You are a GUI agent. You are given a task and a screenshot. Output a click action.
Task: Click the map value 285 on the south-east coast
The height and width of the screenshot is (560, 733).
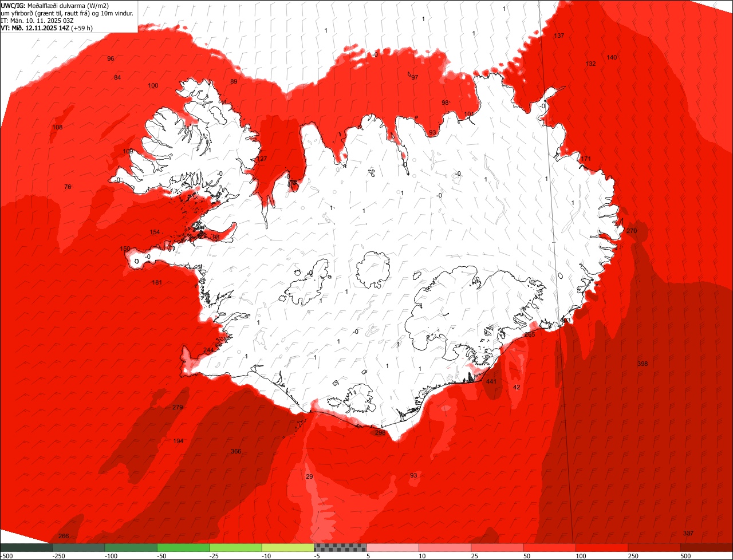[530, 335]
